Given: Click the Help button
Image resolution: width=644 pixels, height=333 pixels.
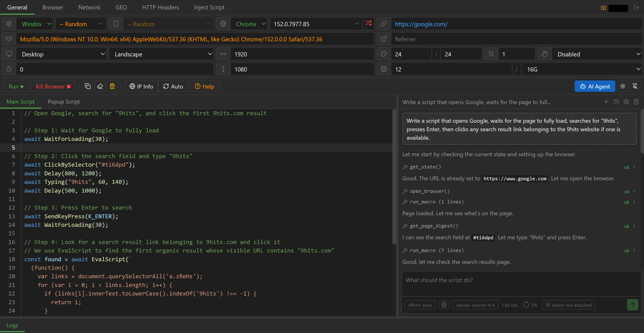Looking at the screenshot, I should coord(204,86).
